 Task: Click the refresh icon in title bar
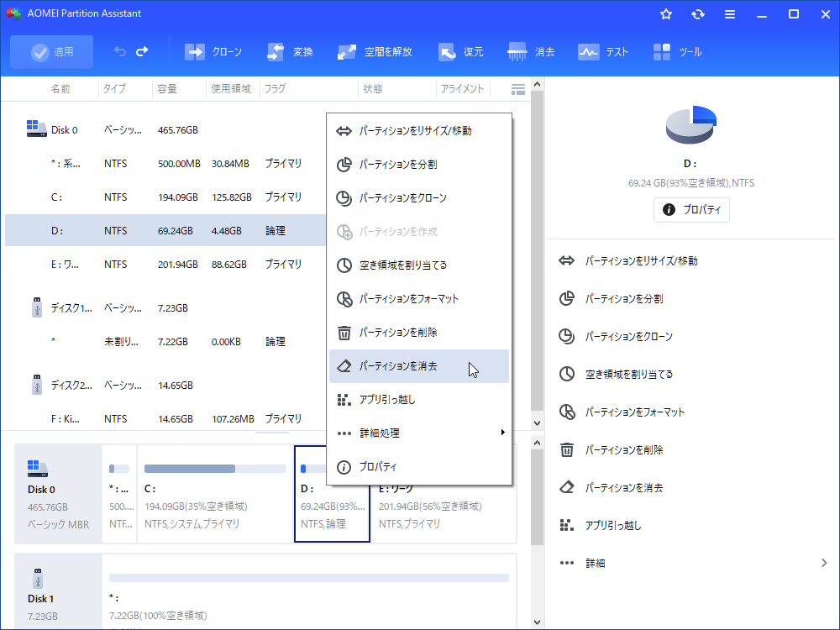698,14
